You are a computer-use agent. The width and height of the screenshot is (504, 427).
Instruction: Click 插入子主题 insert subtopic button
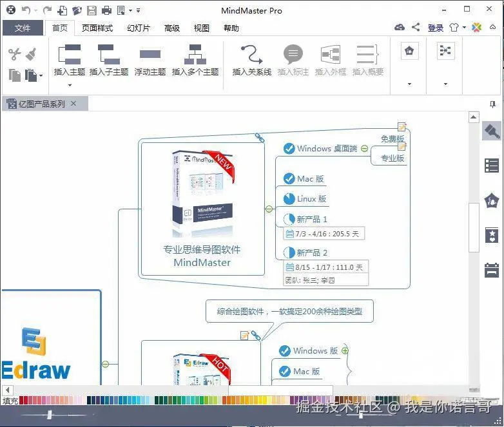coord(109,60)
